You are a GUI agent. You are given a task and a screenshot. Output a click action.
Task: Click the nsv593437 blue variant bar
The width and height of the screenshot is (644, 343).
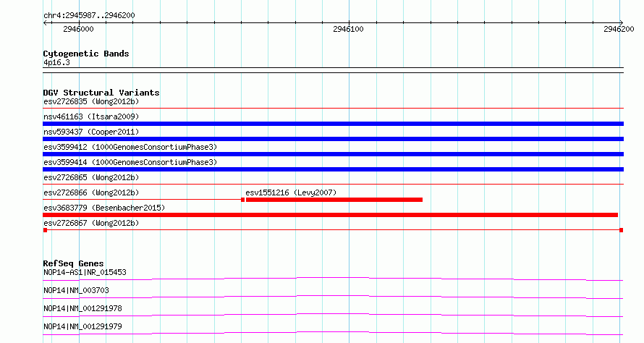click(x=333, y=139)
